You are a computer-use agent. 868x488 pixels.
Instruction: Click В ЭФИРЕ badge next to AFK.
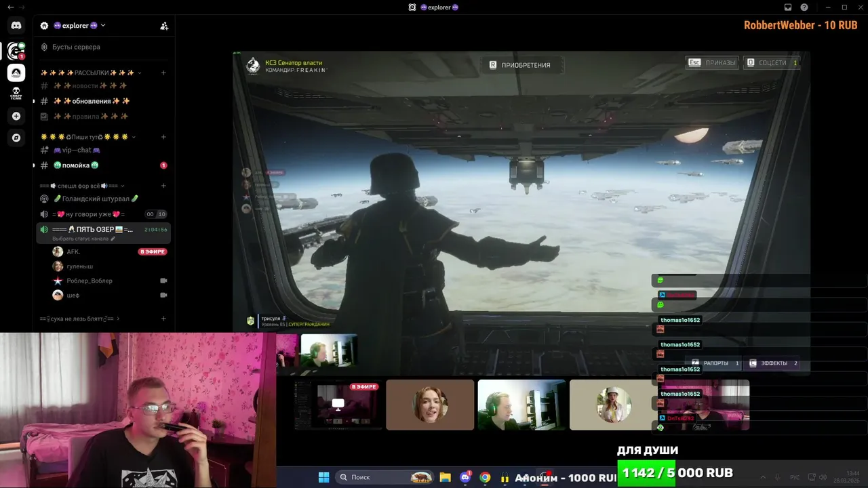(x=153, y=251)
